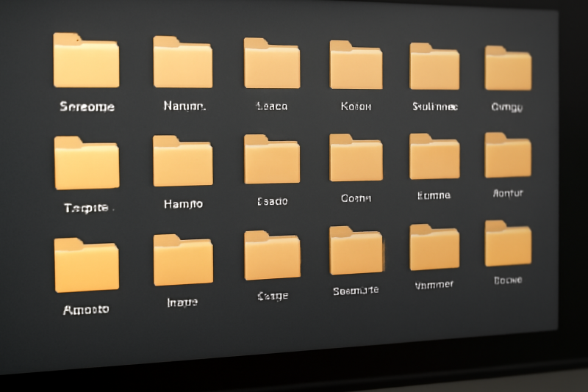Click the 'Screome' name text

87,106
